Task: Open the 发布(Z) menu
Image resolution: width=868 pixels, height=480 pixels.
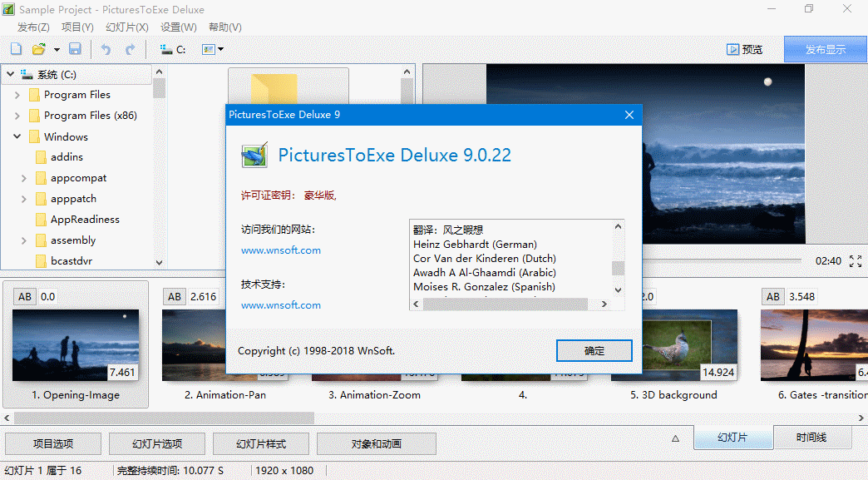Action: tap(33, 27)
